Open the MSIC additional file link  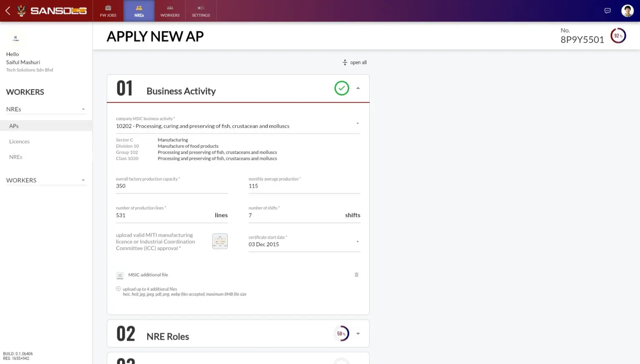148,275
